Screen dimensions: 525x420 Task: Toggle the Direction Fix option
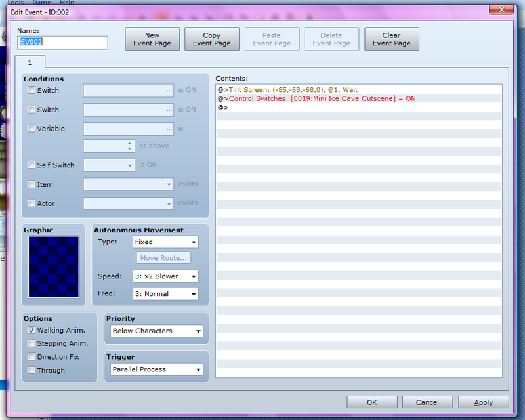tap(31, 357)
